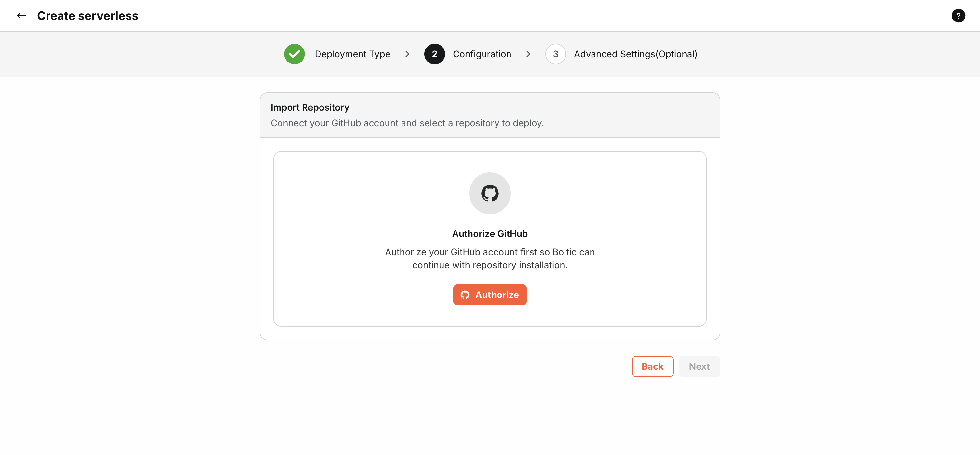980x455 pixels.
Task: Select the GitHub icon inside the Authorize button
Action: pyautogui.click(x=465, y=295)
